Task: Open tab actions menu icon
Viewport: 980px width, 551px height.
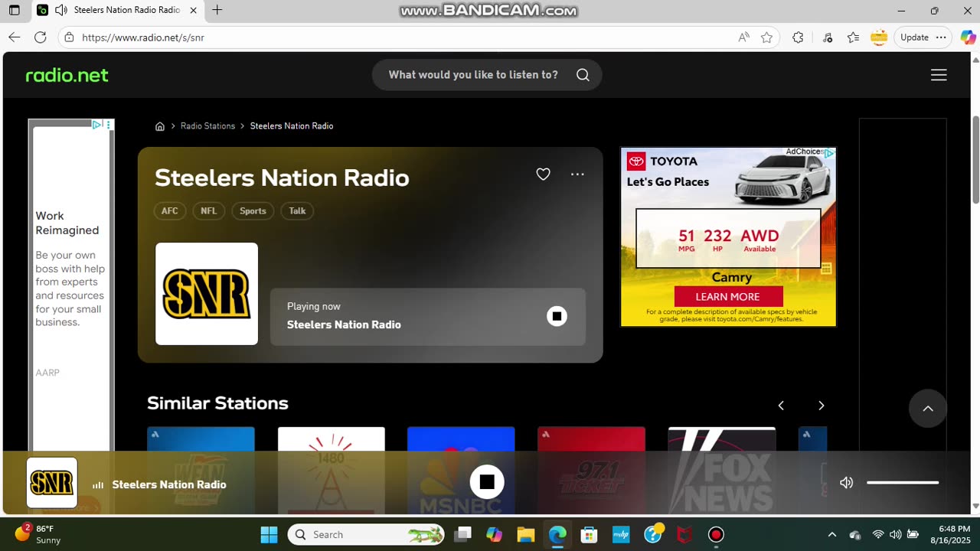Action: tap(14, 10)
